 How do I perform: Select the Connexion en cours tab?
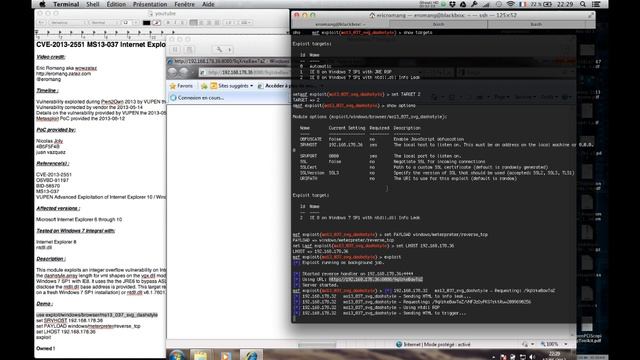click(x=229, y=98)
